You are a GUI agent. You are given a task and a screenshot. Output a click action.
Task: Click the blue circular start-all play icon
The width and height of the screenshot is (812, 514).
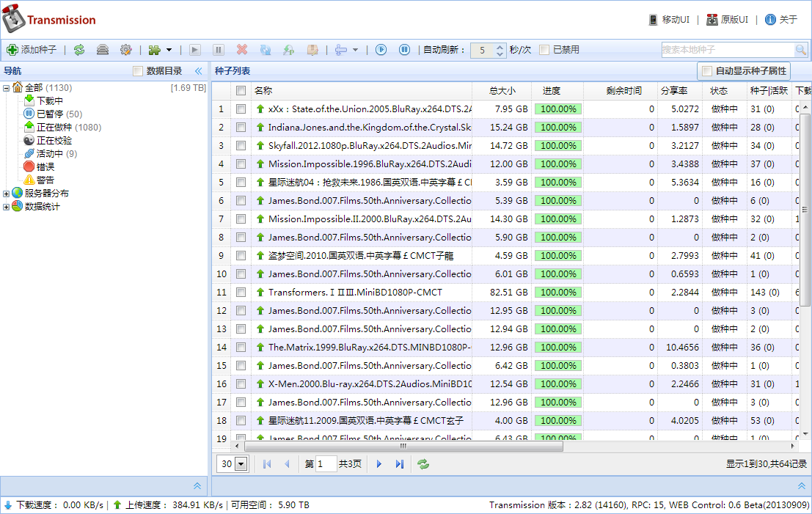pos(381,50)
